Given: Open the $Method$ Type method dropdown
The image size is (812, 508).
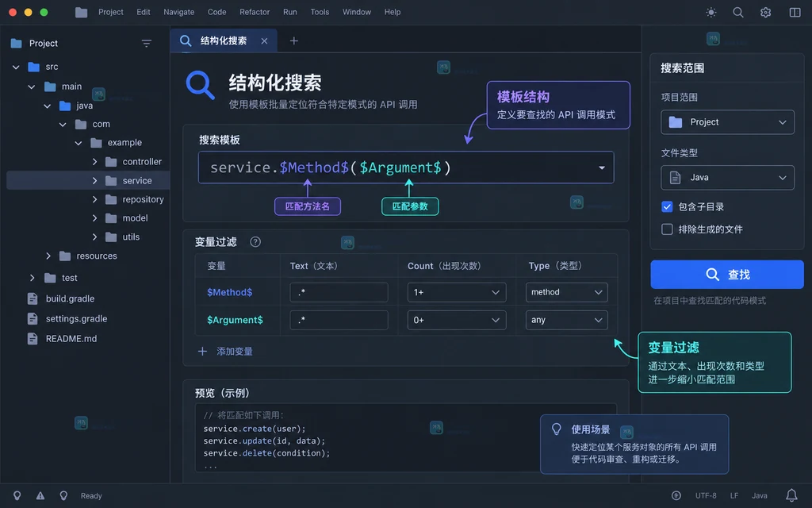Looking at the screenshot, I should pos(566,292).
